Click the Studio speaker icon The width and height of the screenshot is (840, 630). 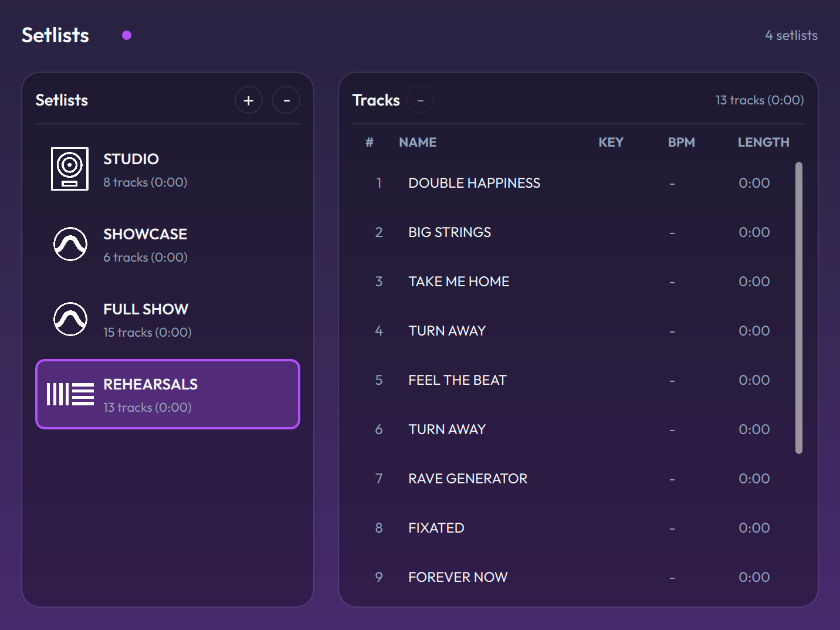click(x=70, y=169)
